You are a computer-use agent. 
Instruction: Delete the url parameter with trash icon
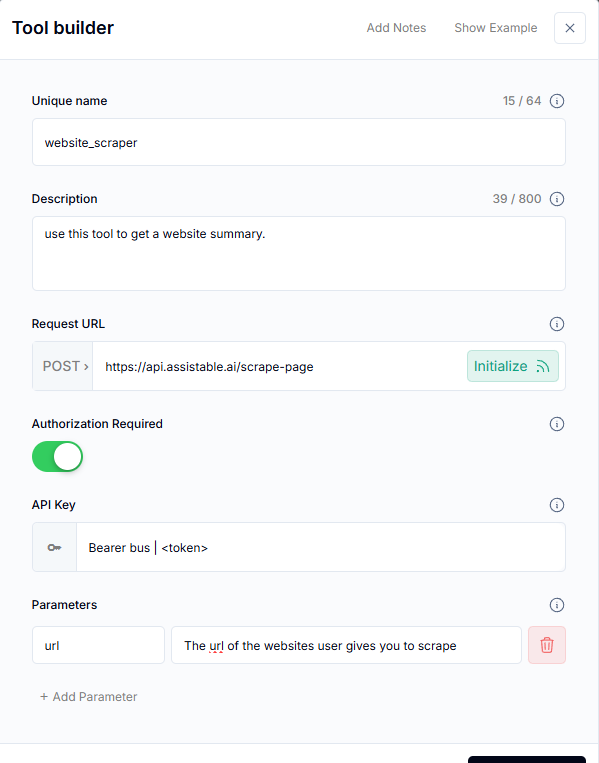pyautogui.click(x=547, y=645)
